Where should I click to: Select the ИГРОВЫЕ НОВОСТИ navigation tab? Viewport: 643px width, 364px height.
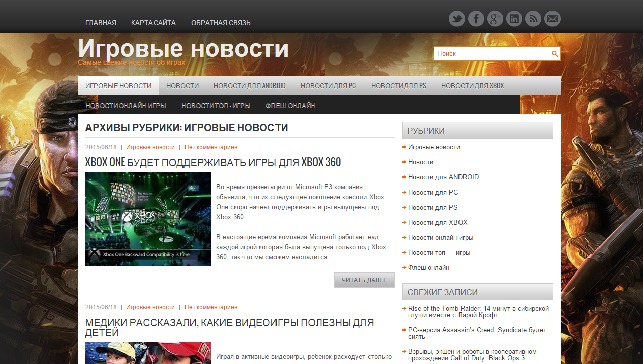(118, 85)
